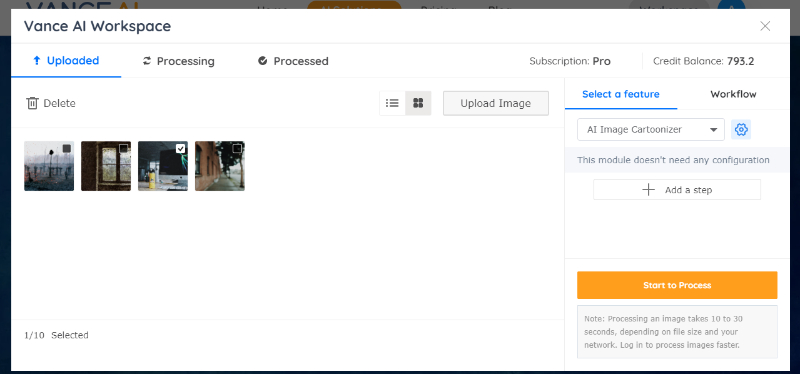Open cartoonizer settings gear

tap(741, 130)
